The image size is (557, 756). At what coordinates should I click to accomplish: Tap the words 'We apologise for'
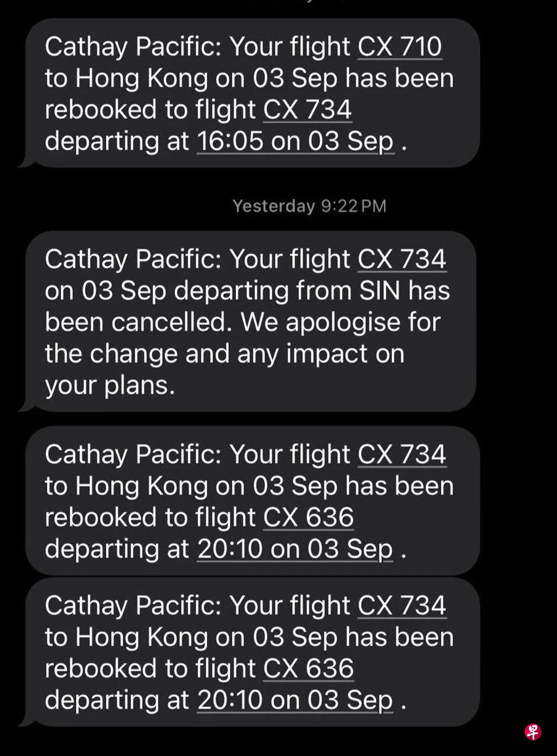pos(341,323)
